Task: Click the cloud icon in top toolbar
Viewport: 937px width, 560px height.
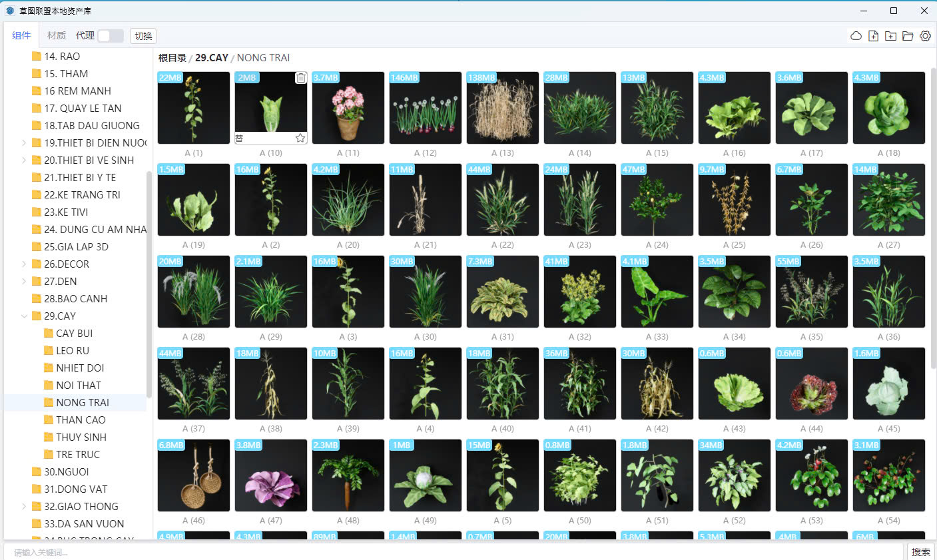Action: 856,36
